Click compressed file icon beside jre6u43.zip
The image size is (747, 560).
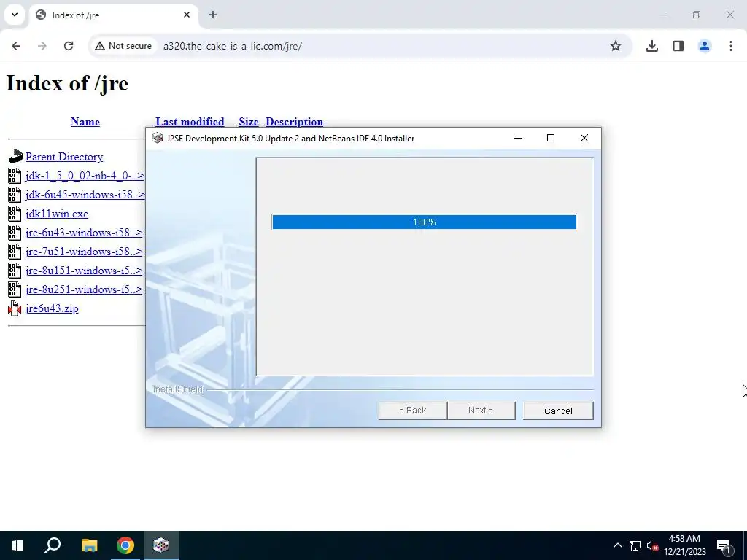click(x=15, y=308)
